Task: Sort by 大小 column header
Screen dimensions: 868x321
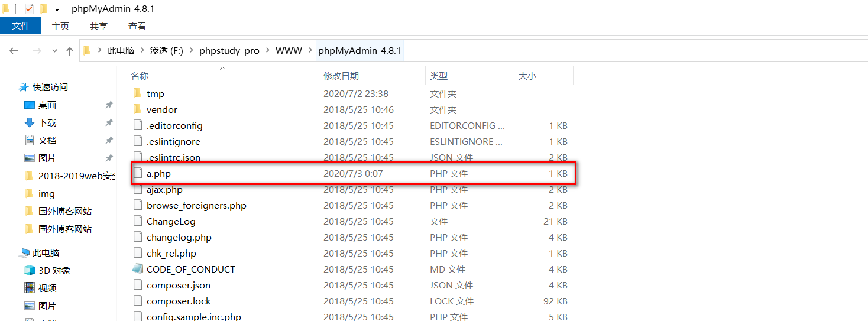Action: [527, 76]
